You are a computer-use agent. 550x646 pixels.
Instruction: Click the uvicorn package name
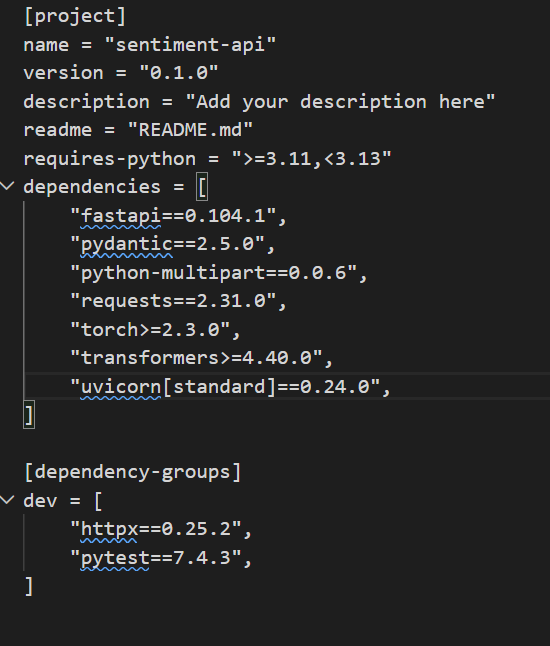[121, 387]
